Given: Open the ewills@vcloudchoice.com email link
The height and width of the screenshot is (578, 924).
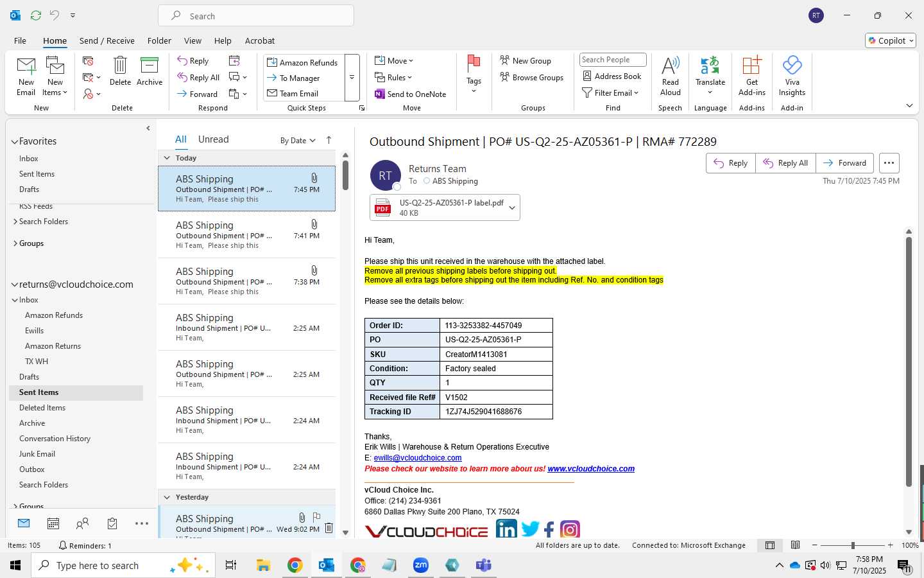Looking at the screenshot, I should coord(418,458).
